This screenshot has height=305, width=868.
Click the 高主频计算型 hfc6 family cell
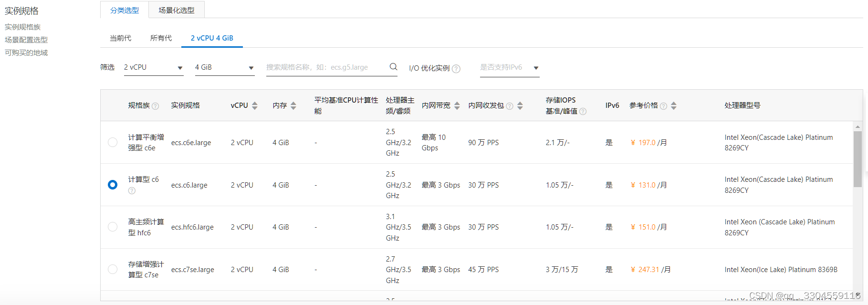click(x=146, y=227)
